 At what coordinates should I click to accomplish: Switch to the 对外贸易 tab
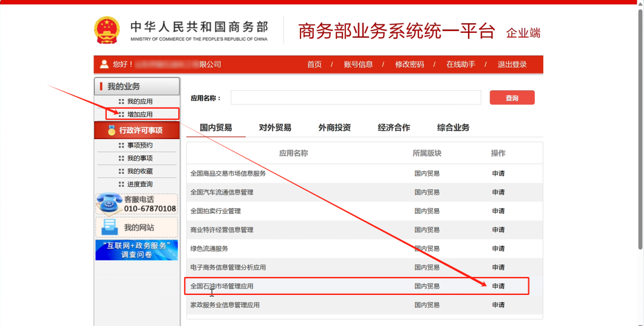click(x=275, y=127)
